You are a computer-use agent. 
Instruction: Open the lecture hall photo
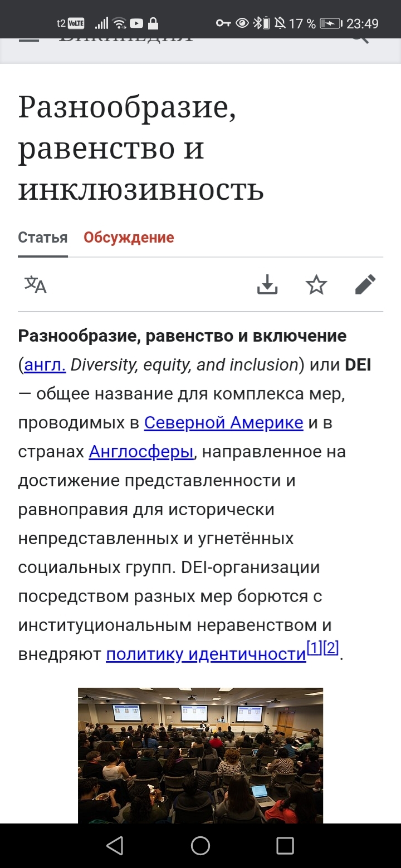200,755
